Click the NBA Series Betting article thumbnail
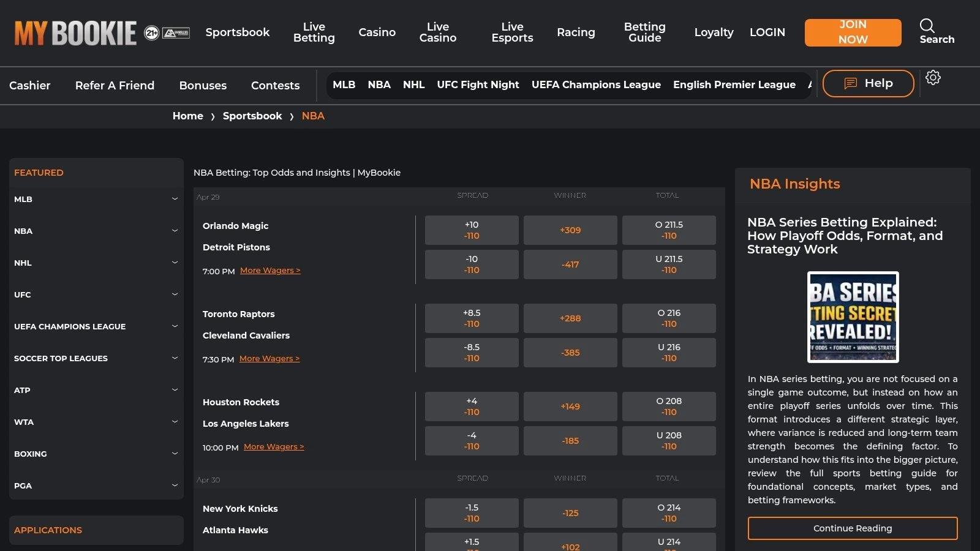The width and height of the screenshot is (980, 551). pos(852,317)
